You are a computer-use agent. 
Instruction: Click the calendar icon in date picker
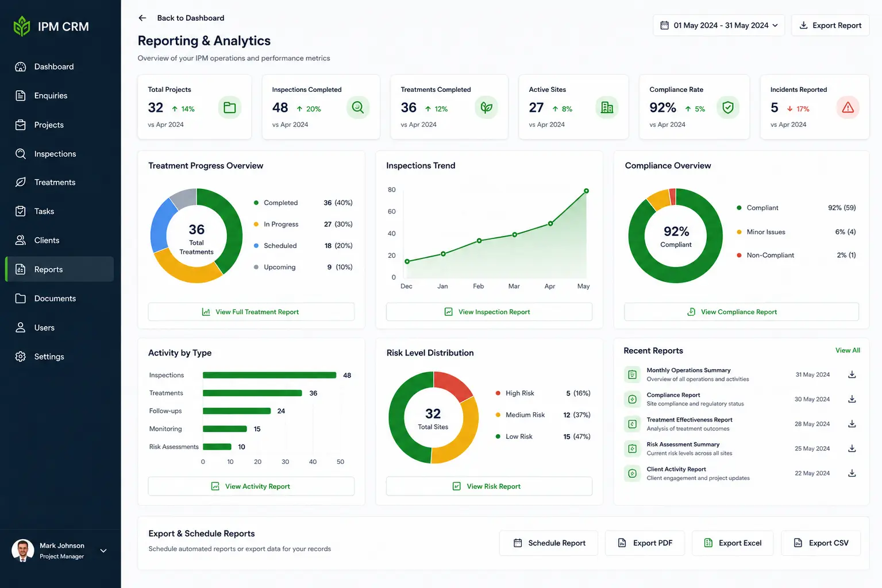click(x=664, y=25)
